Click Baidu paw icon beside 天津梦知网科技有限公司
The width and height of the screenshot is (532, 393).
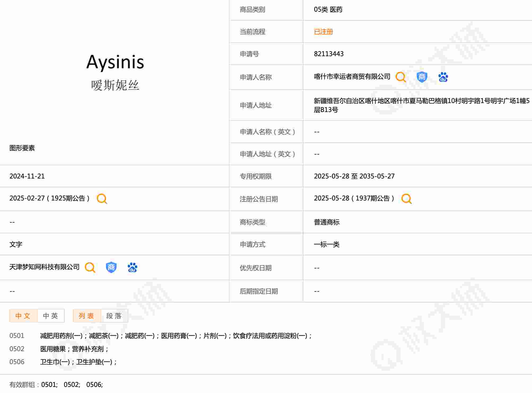pyautogui.click(x=132, y=267)
